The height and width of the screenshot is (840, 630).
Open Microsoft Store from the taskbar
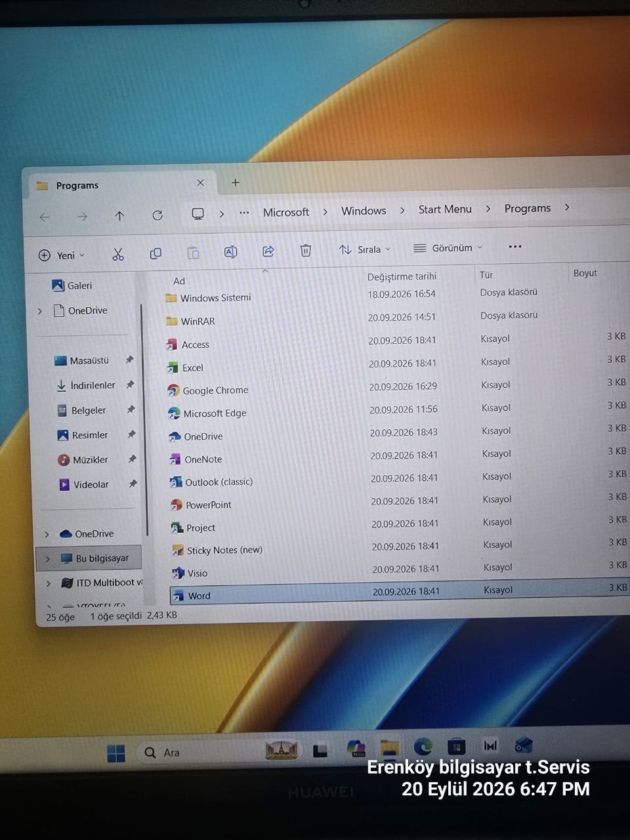pyautogui.click(x=457, y=746)
